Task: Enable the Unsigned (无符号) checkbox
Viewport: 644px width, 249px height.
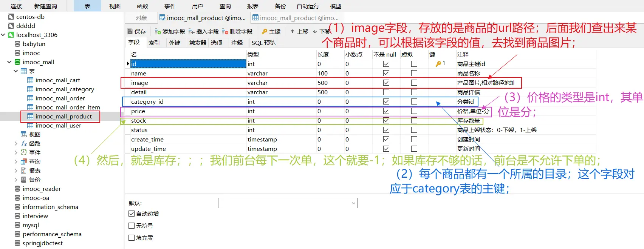Action: [132, 226]
